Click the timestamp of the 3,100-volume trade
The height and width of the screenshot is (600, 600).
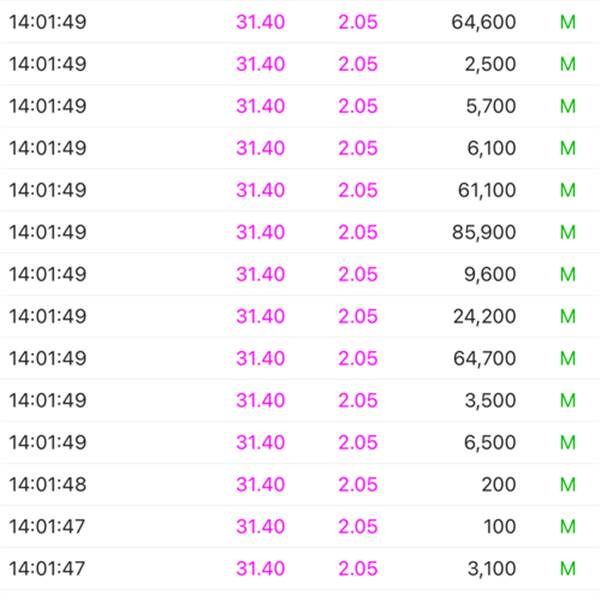(47, 568)
